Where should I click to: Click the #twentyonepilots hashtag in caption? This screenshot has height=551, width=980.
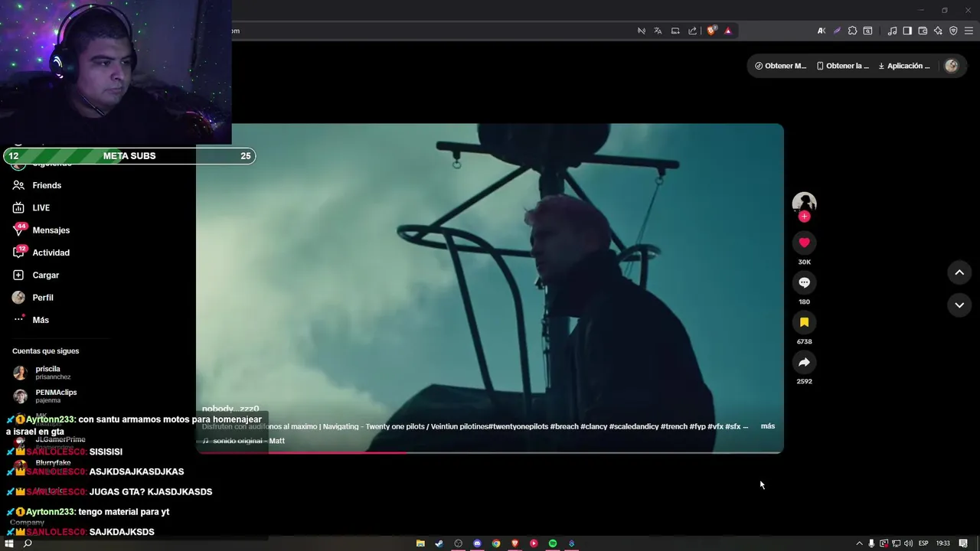[520, 426]
